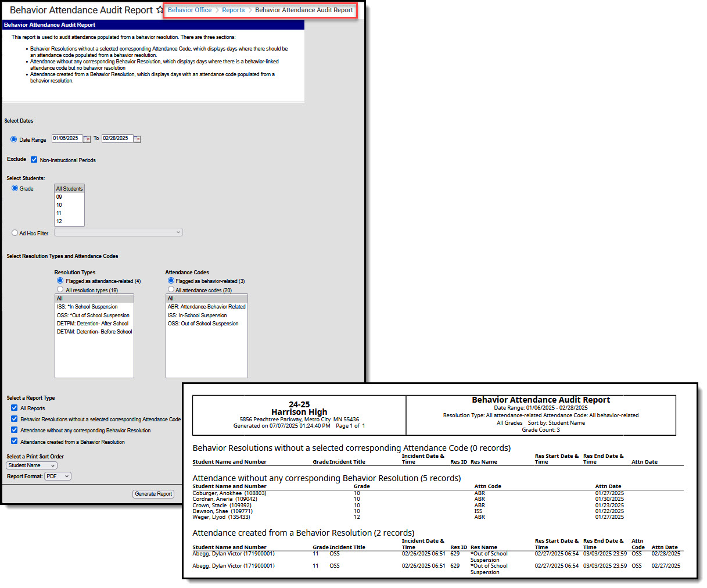Select All Students in grade list
This screenshot has height=588, width=707.
(70, 189)
